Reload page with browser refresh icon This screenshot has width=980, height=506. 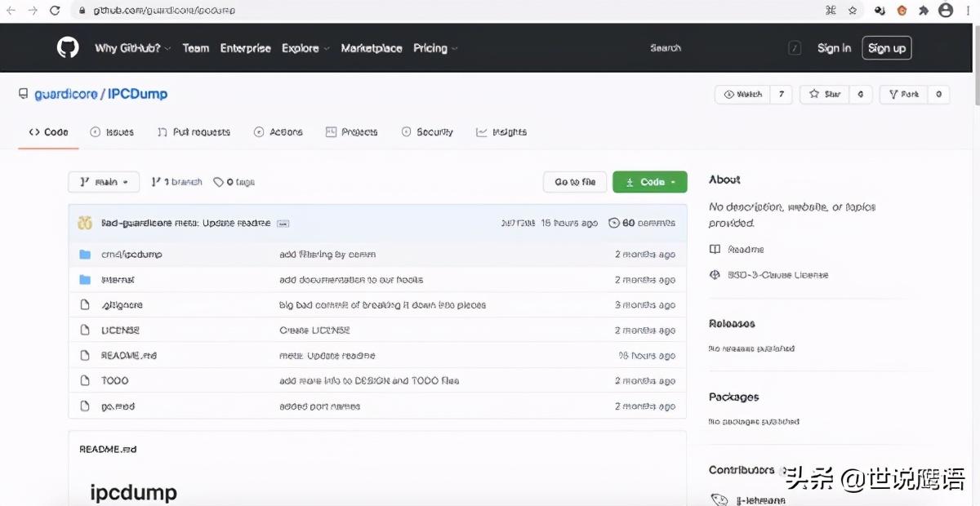point(55,11)
